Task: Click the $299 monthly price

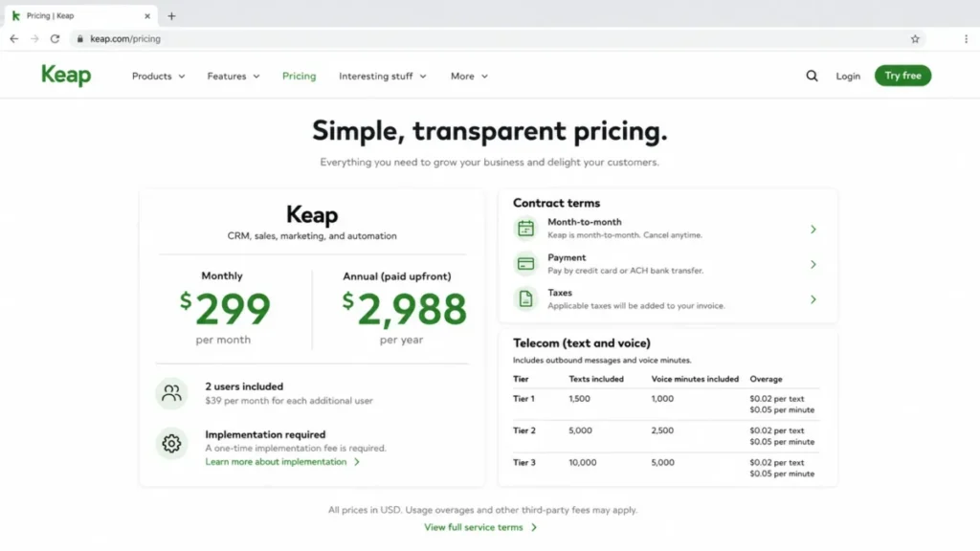Action: coord(225,309)
